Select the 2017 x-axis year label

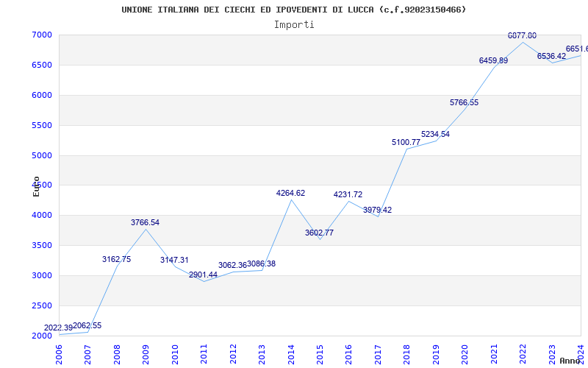point(378,355)
